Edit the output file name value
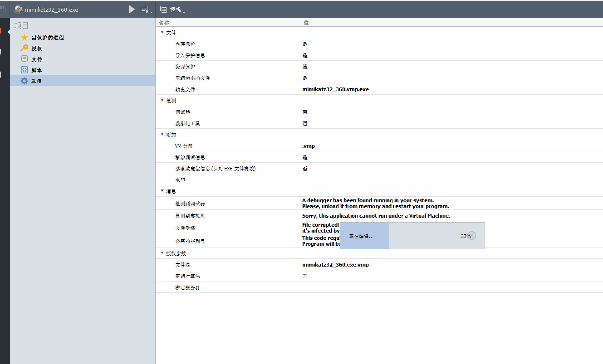The height and width of the screenshot is (364, 603). pyautogui.click(x=335, y=89)
